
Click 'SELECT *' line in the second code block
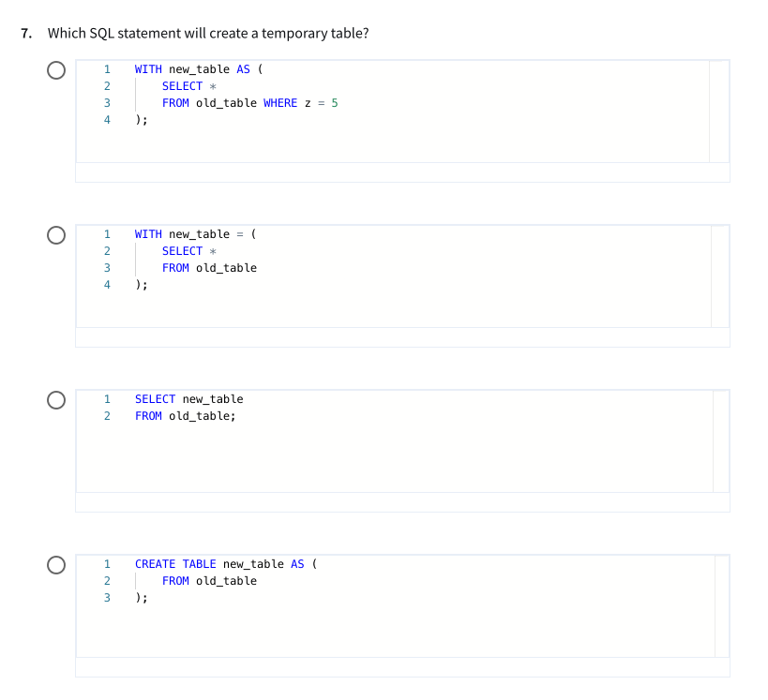pyautogui.click(x=189, y=252)
